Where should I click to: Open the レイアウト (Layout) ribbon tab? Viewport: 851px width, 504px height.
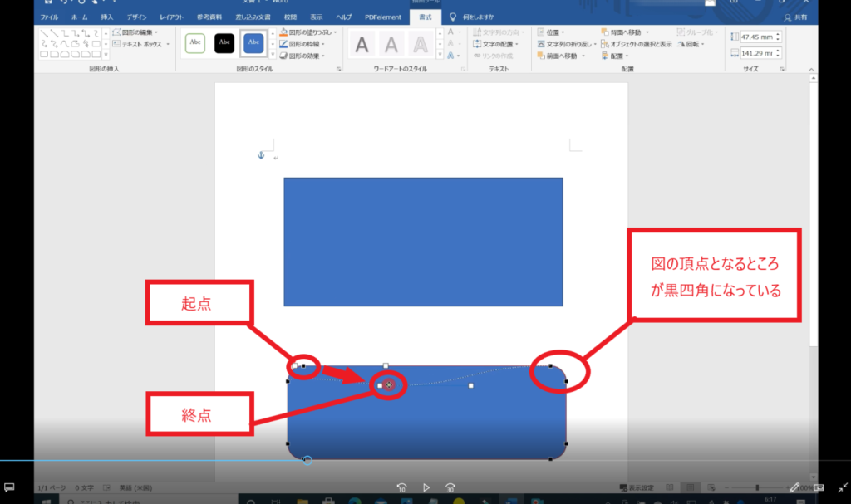(x=173, y=17)
